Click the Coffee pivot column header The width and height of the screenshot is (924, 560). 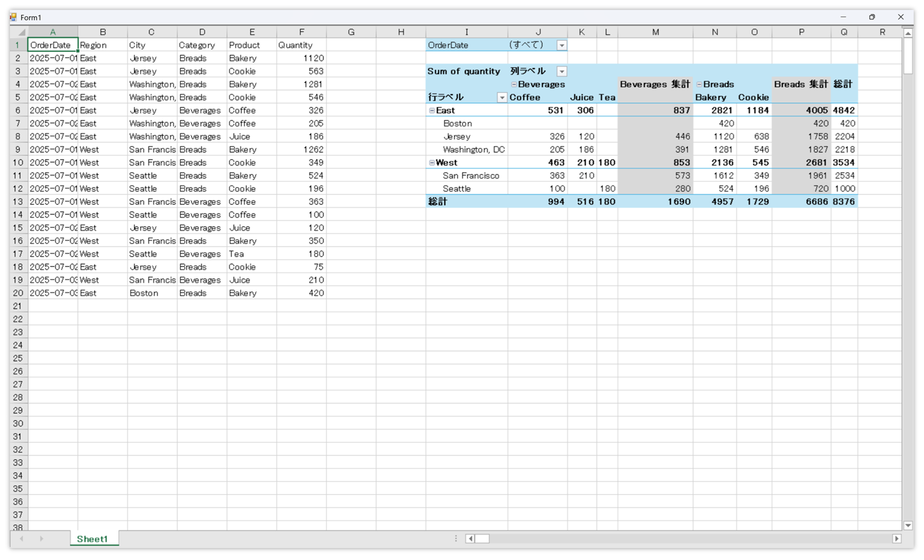coord(538,97)
